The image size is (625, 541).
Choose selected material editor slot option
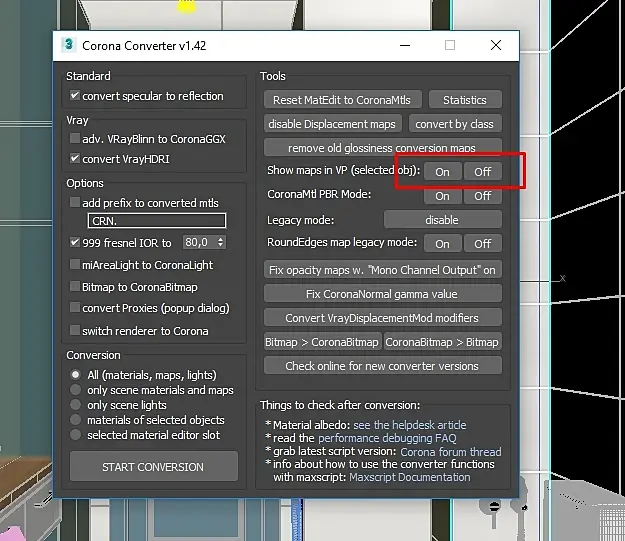point(75,435)
